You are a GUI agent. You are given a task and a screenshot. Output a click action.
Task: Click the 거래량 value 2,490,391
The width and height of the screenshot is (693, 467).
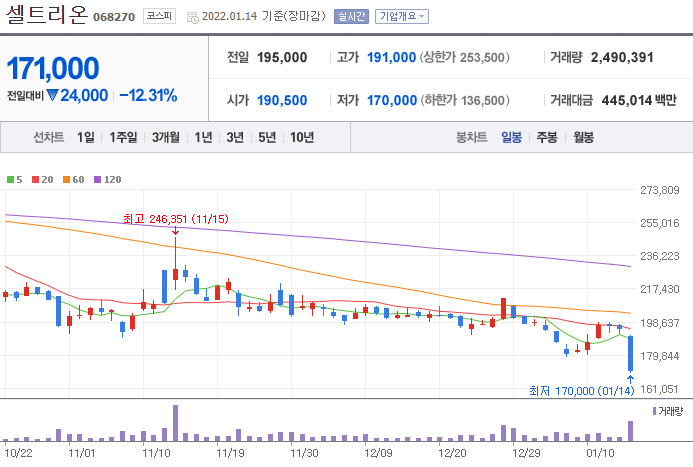(622, 57)
